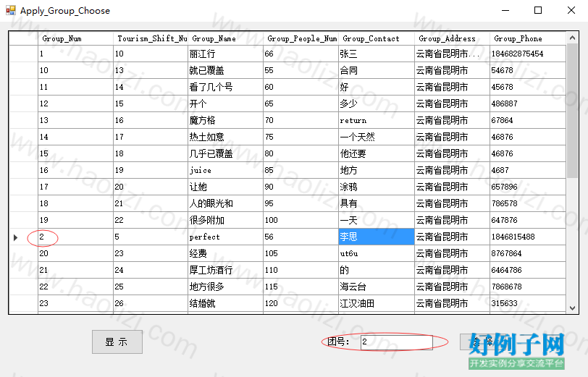The height and width of the screenshot is (377, 588).
Task: Select the perfect group name cell
Action: tap(226, 237)
